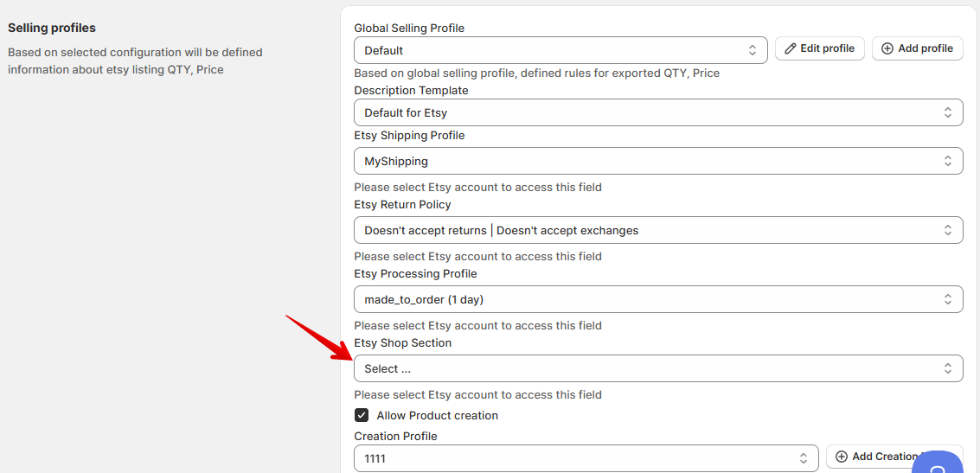Click the 'Allow Product creation' label text
Screen dimensions: 980x473
click(437, 415)
